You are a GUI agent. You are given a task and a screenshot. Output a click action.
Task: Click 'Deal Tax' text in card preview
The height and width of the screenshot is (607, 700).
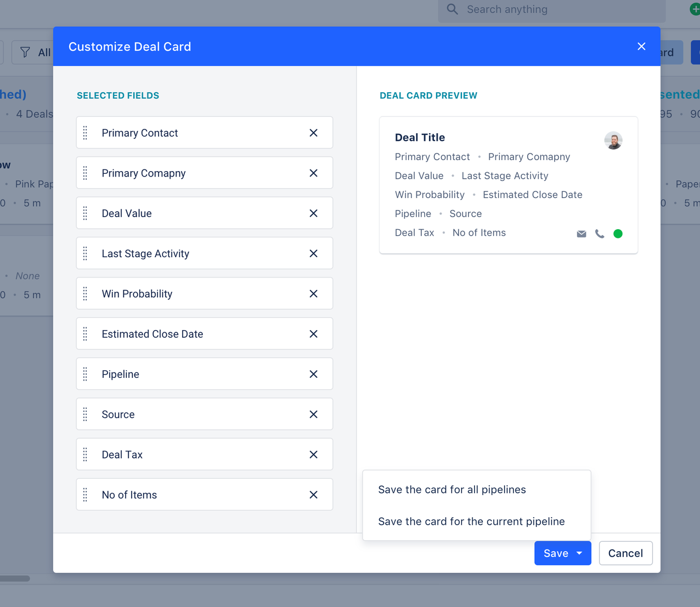(414, 233)
